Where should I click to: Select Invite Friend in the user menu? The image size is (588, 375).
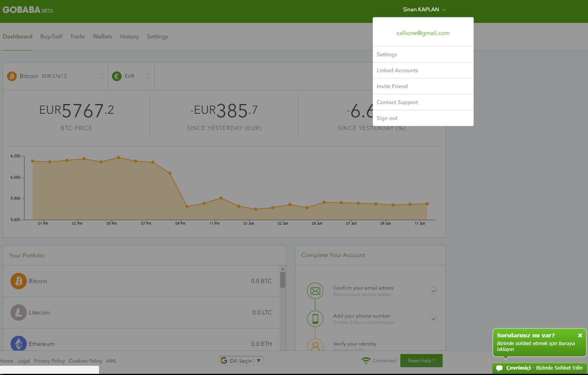tap(423, 86)
